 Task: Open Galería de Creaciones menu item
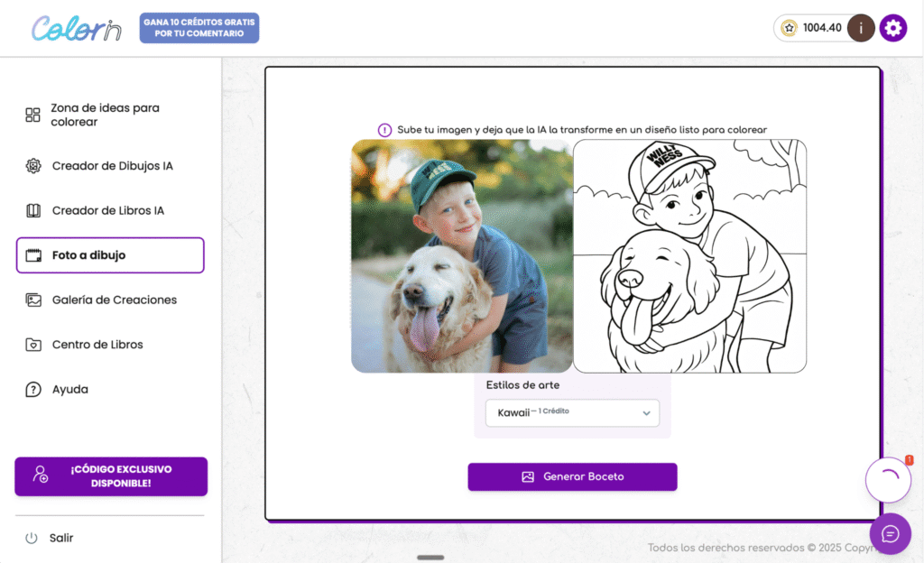click(114, 300)
